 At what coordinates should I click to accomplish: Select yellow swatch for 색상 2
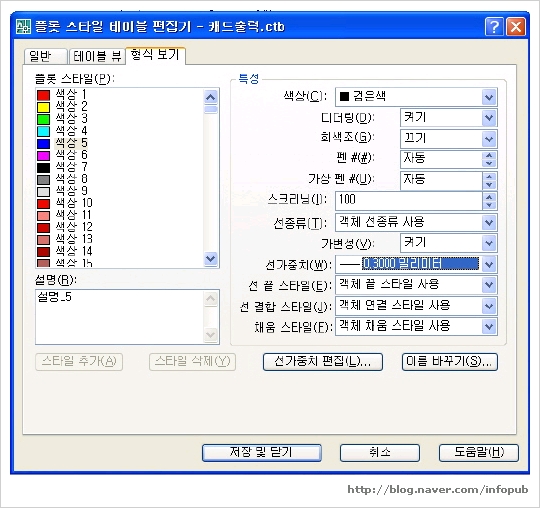click(x=43, y=107)
